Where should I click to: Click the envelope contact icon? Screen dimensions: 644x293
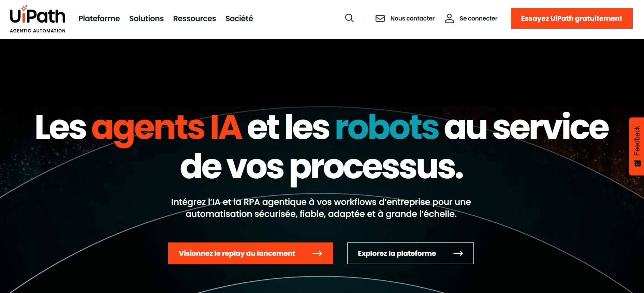coord(380,18)
